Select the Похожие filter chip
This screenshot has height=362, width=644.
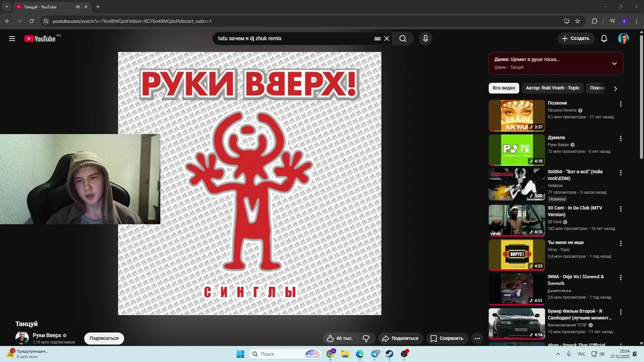(596, 88)
